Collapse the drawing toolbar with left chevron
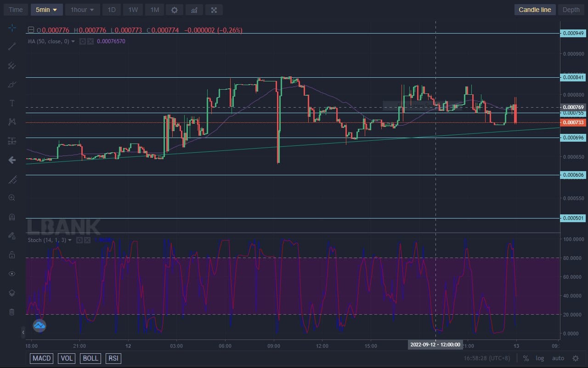 click(x=23, y=331)
